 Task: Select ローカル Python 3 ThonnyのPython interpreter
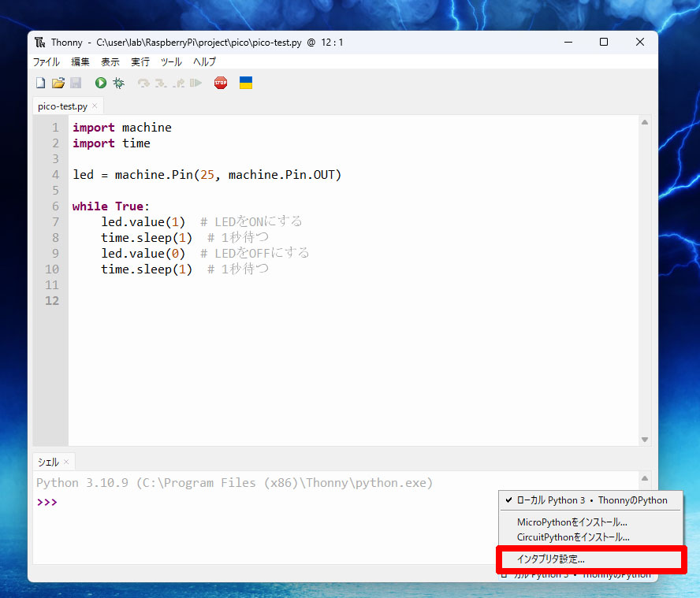coord(590,500)
